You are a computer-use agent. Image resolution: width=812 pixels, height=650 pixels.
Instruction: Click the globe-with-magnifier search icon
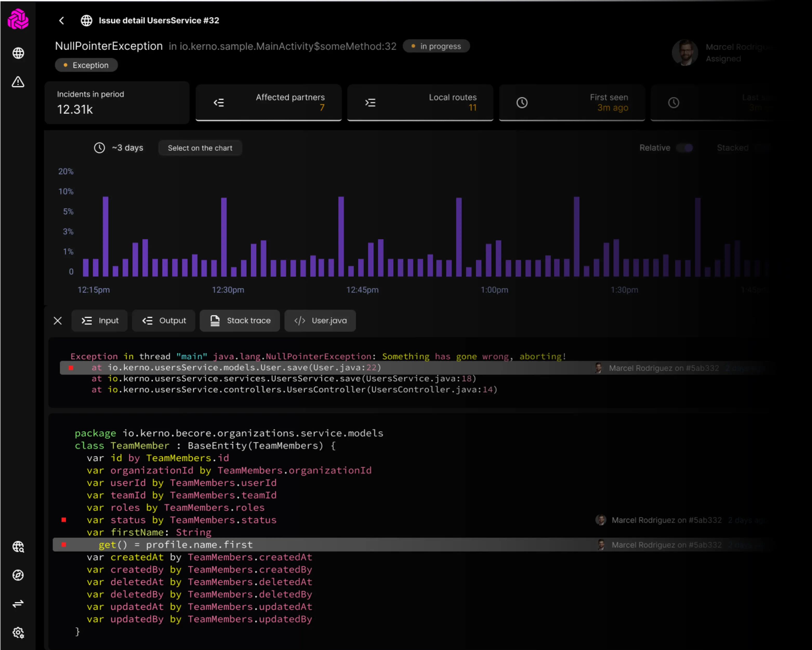[18, 547]
